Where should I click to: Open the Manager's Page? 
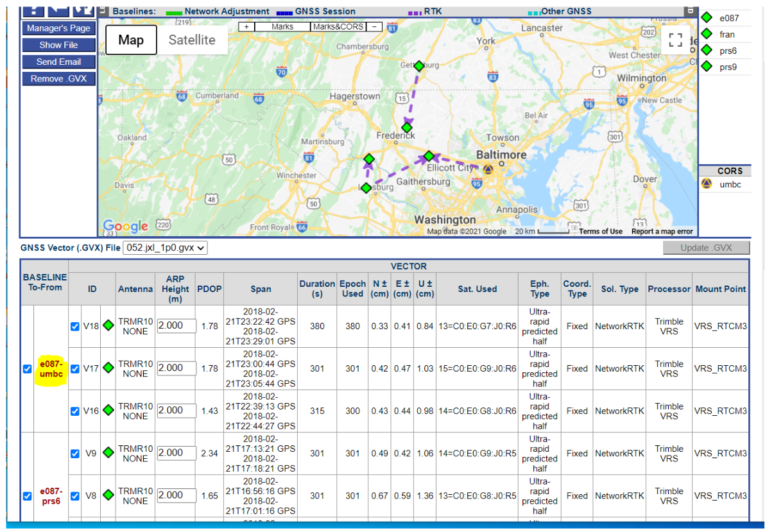(58, 28)
